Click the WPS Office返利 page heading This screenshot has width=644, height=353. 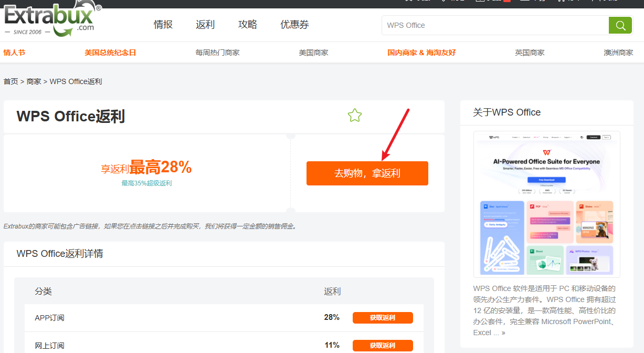tap(71, 116)
